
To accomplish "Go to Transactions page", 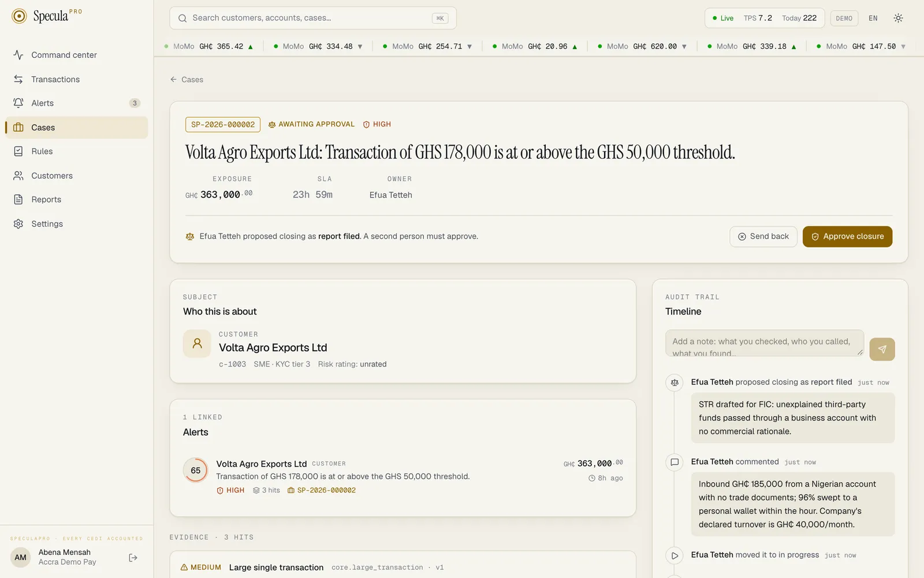I will click(x=77, y=79).
